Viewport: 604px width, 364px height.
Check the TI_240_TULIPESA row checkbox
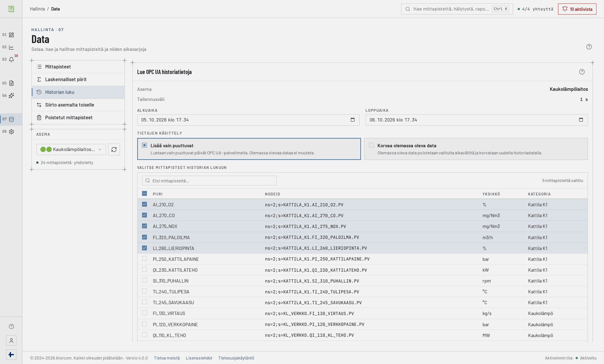pos(144,291)
